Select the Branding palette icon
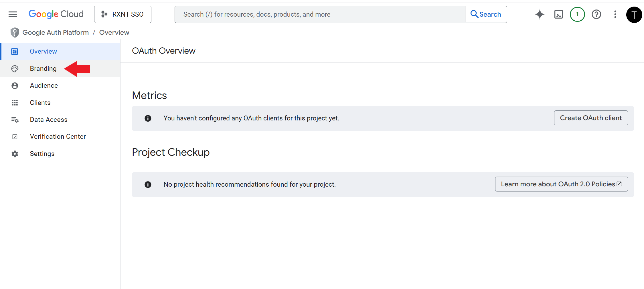This screenshot has height=289, width=644. click(15, 69)
